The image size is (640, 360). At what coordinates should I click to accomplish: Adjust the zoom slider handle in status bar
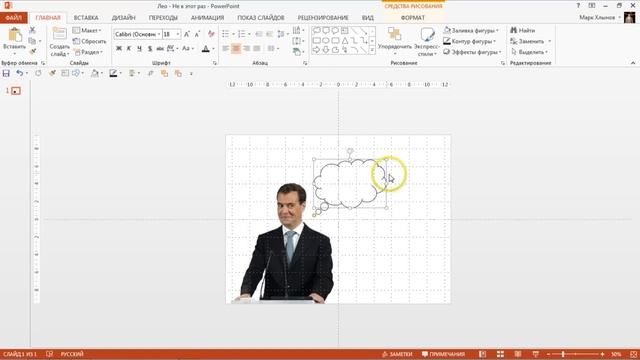(563, 354)
